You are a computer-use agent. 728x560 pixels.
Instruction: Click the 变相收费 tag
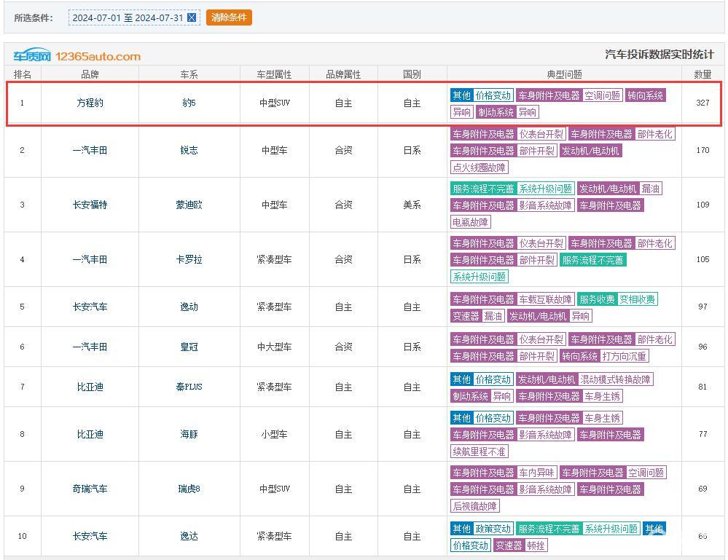pos(638,299)
